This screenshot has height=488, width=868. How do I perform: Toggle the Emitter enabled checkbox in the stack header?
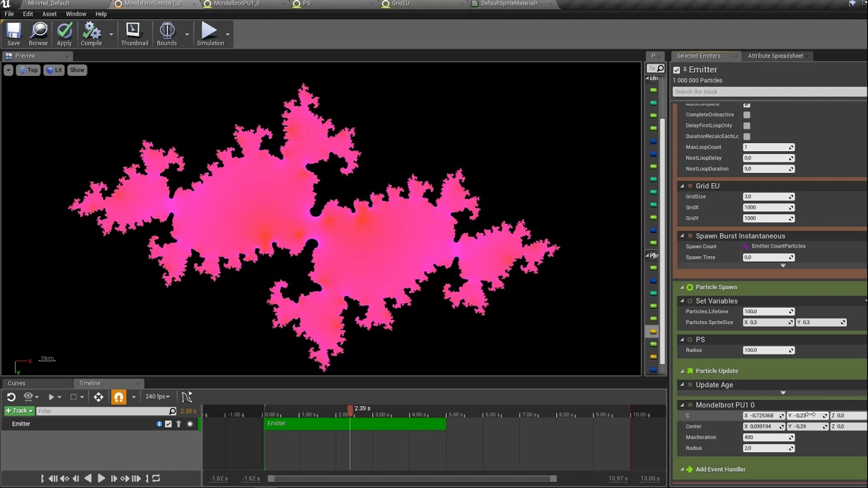point(676,70)
